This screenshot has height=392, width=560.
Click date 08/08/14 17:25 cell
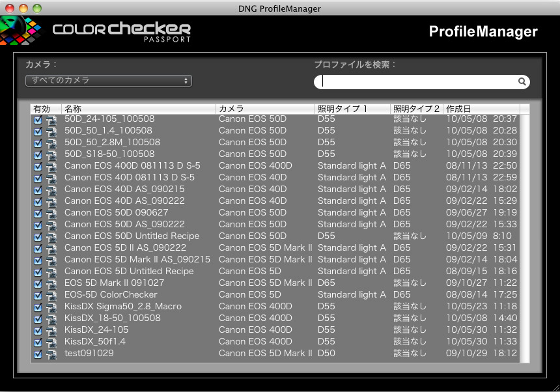pyautogui.click(x=481, y=294)
